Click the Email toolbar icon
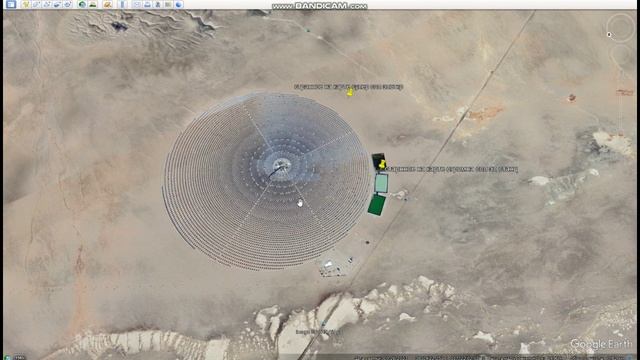 coord(137,4)
